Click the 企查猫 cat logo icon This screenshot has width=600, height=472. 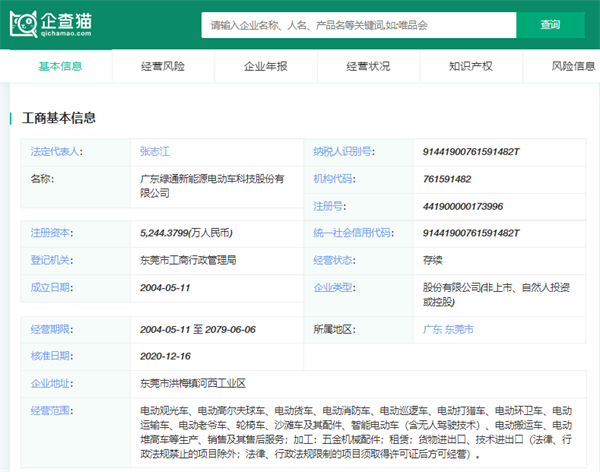point(23,24)
